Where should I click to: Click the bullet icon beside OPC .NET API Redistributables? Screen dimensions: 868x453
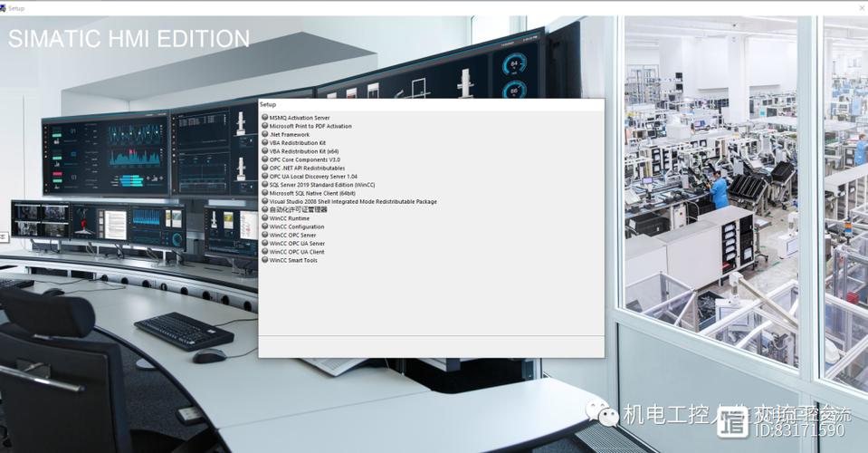tap(264, 168)
